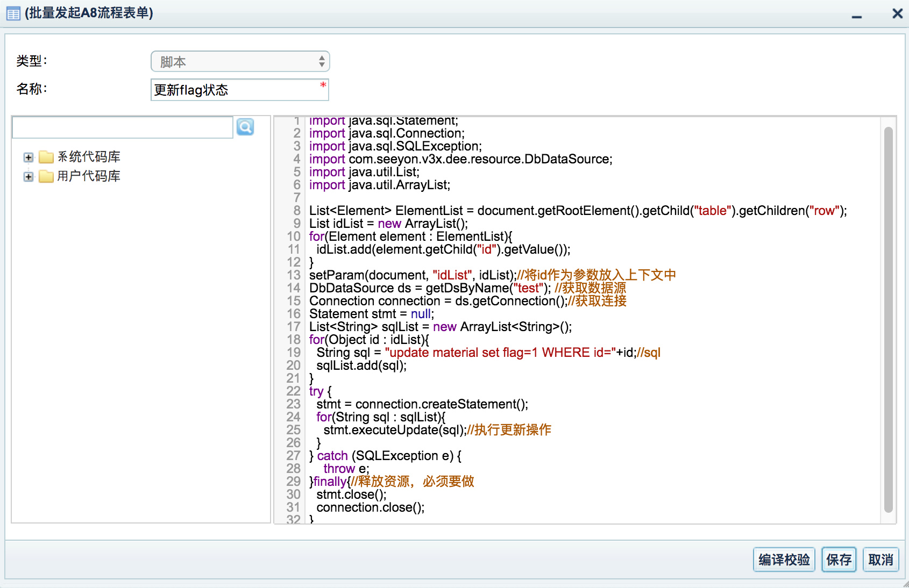Click the code library search box

(122, 128)
